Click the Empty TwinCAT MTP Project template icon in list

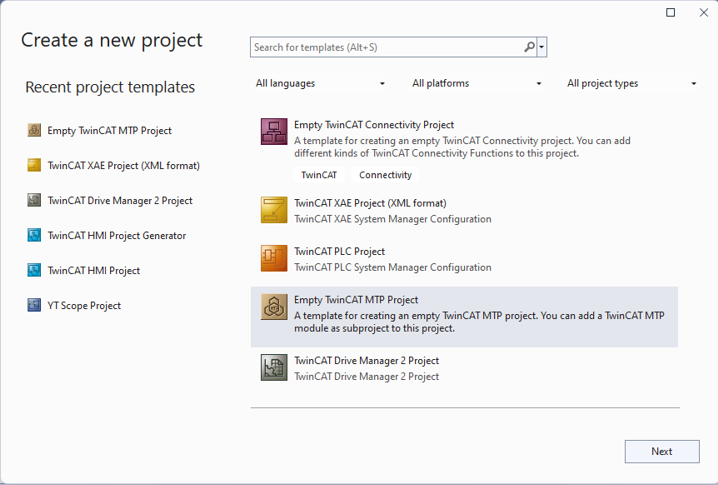coord(274,307)
